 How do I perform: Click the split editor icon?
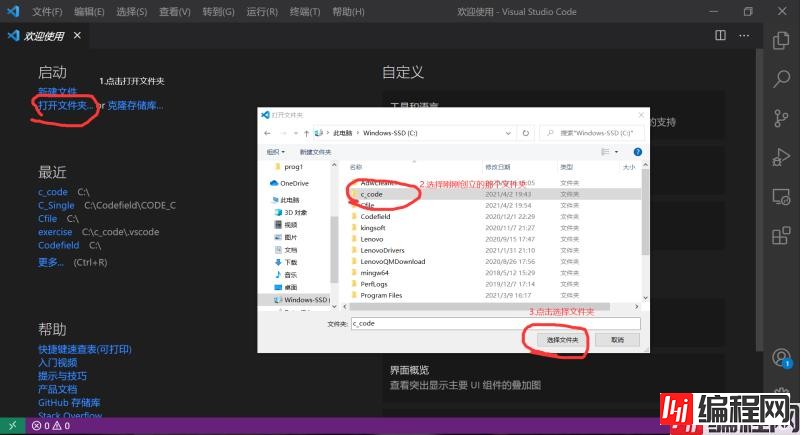click(720, 35)
